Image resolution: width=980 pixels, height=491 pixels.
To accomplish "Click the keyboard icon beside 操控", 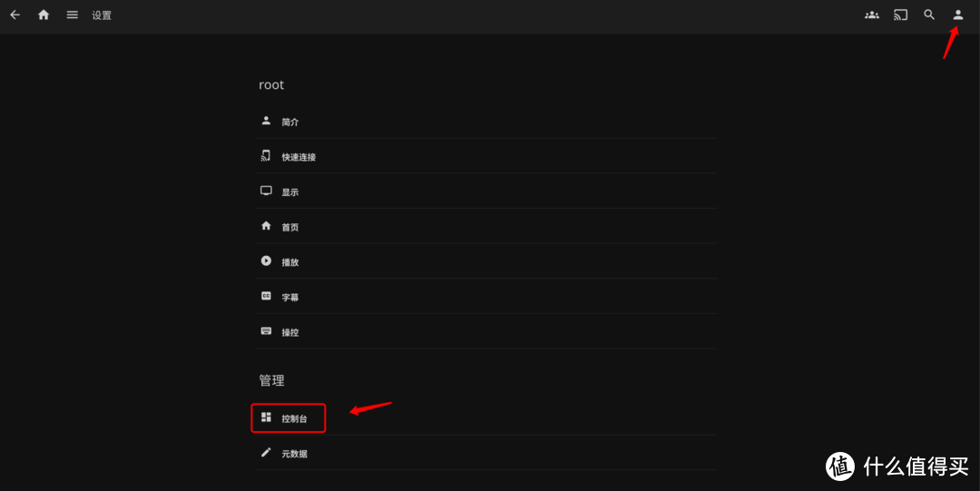I will click(266, 331).
